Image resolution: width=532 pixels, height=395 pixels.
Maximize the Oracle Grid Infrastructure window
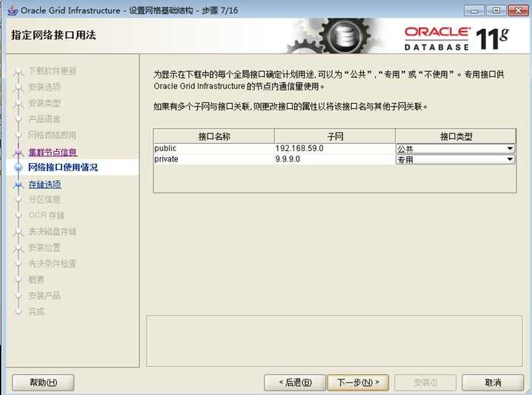click(x=496, y=10)
